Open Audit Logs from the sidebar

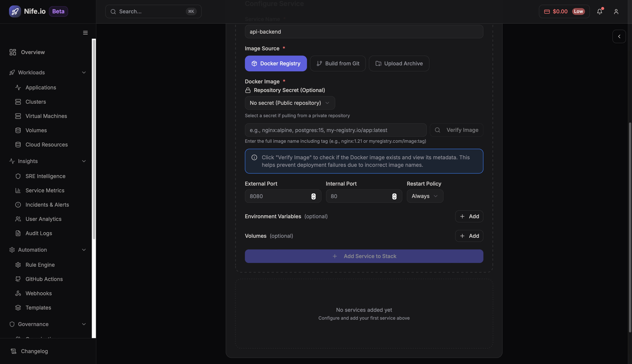(39, 233)
